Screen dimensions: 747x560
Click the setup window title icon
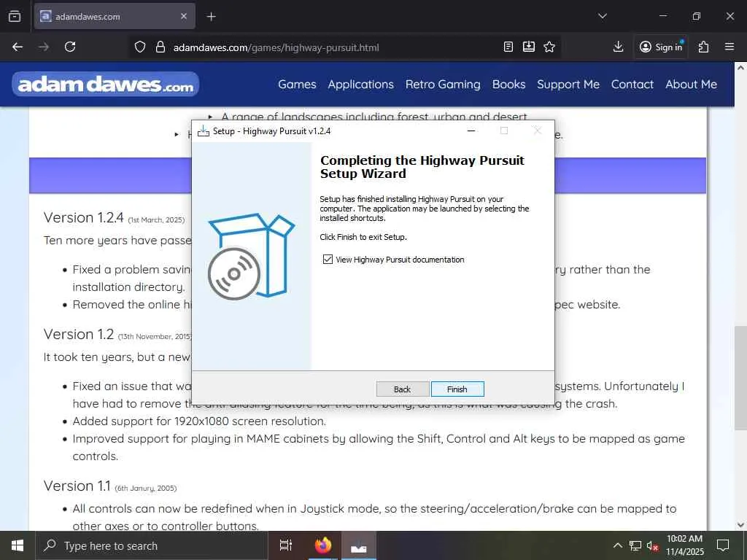(204, 131)
